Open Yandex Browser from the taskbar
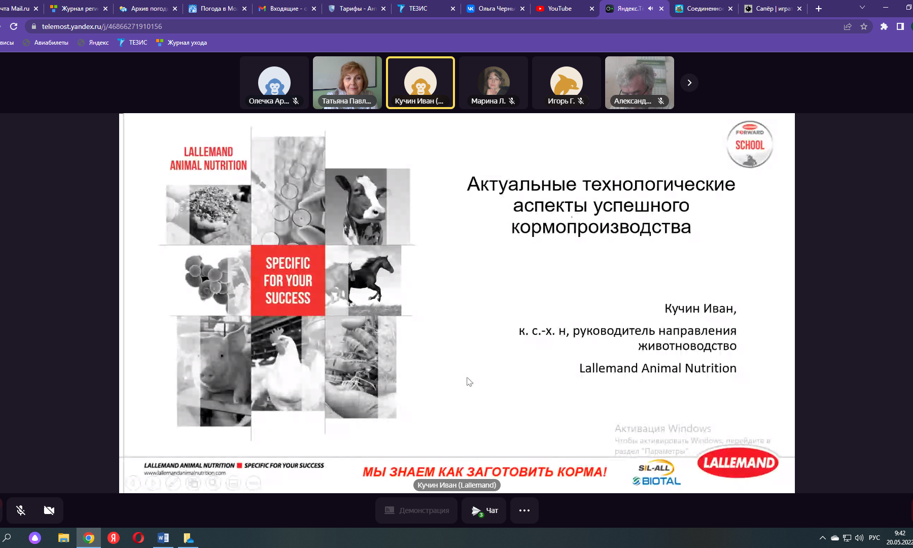Viewport: 913px width, 548px height. [x=114, y=538]
